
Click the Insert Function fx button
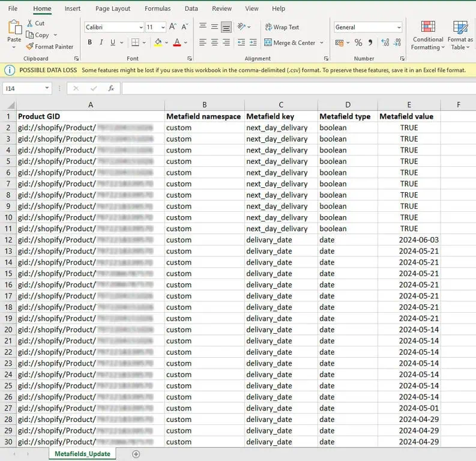(x=111, y=88)
